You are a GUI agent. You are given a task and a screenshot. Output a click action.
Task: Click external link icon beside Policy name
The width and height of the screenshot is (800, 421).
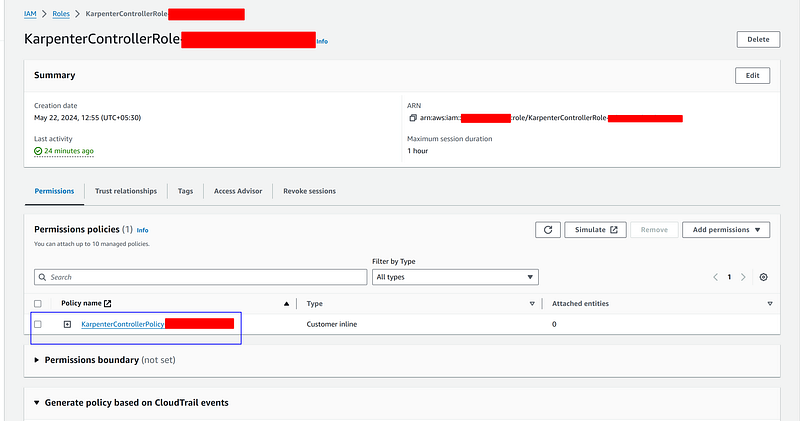(x=108, y=303)
